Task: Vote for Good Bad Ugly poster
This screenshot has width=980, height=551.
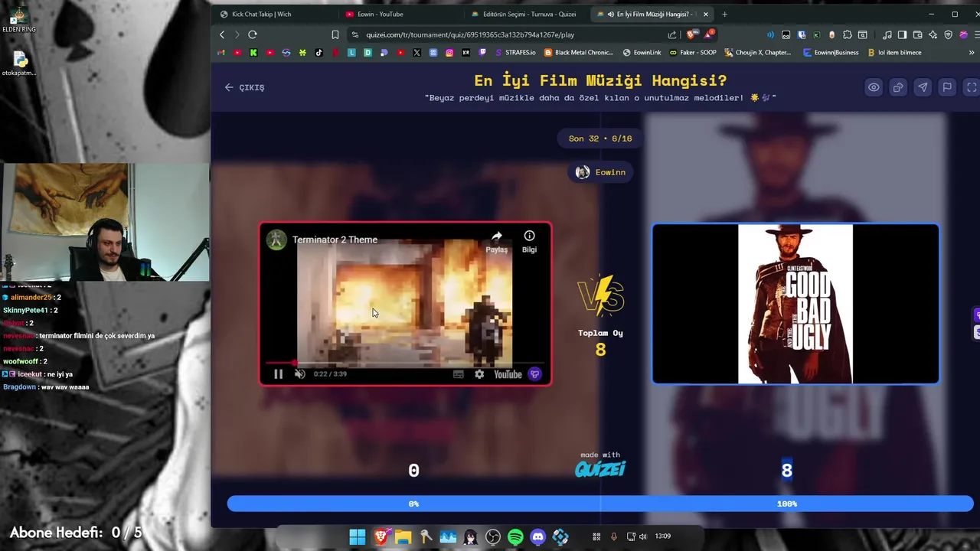Action: (795, 304)
